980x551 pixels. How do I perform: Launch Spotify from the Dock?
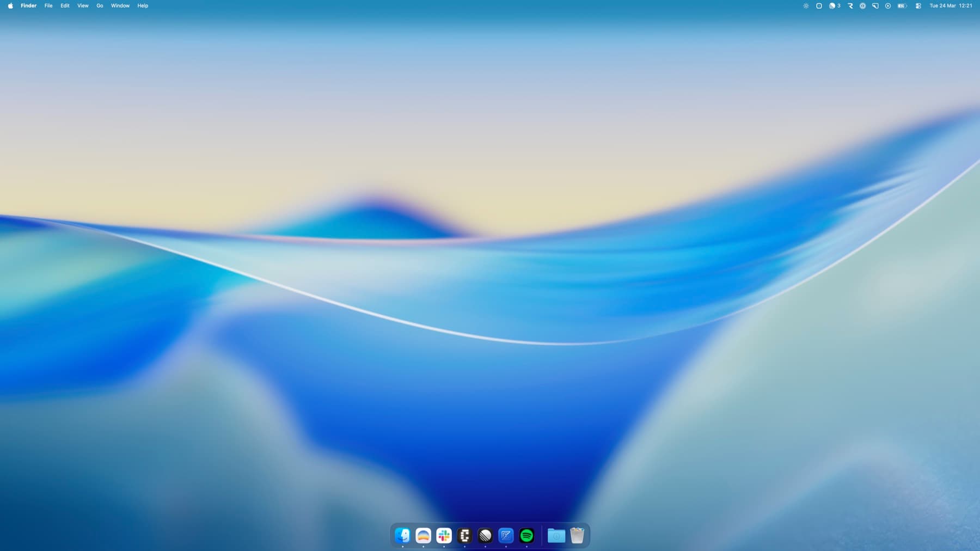[x=526, y=536]
